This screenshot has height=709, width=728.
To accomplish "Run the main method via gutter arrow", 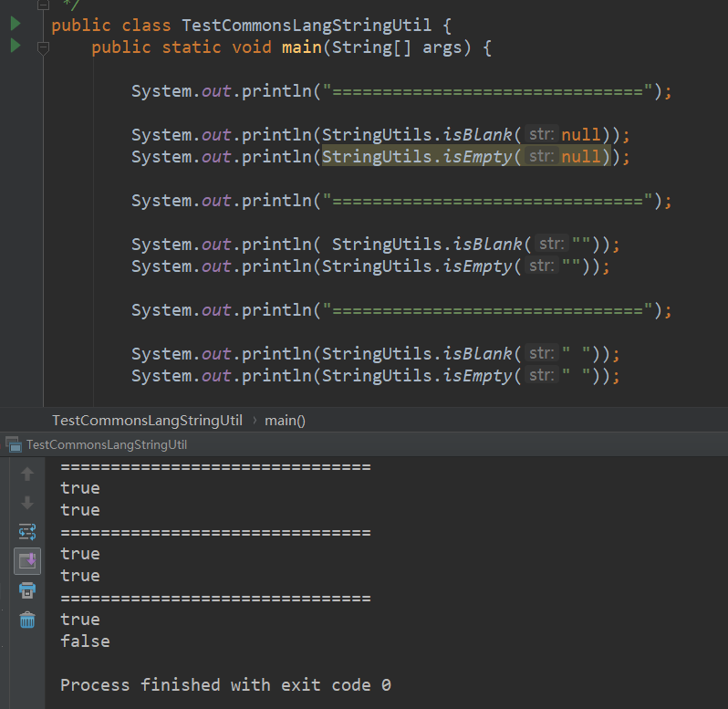I will (16, 46).
